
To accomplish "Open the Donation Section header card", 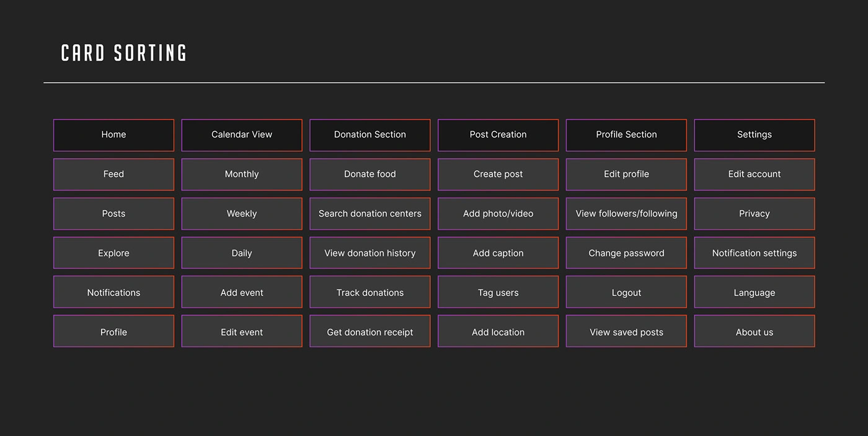I will coord(370,135).
